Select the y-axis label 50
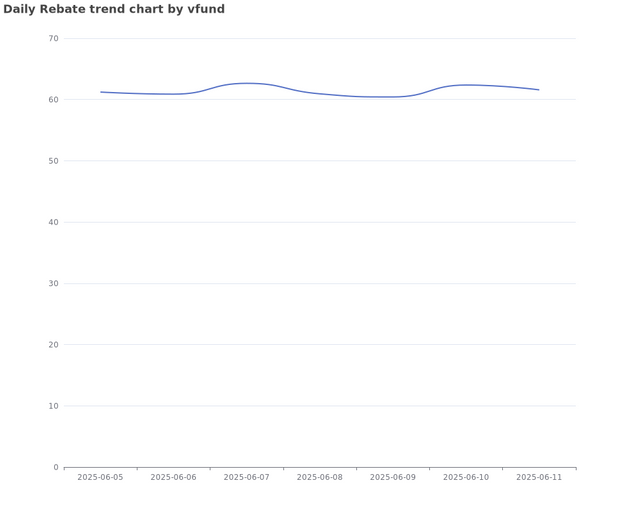 53,161
